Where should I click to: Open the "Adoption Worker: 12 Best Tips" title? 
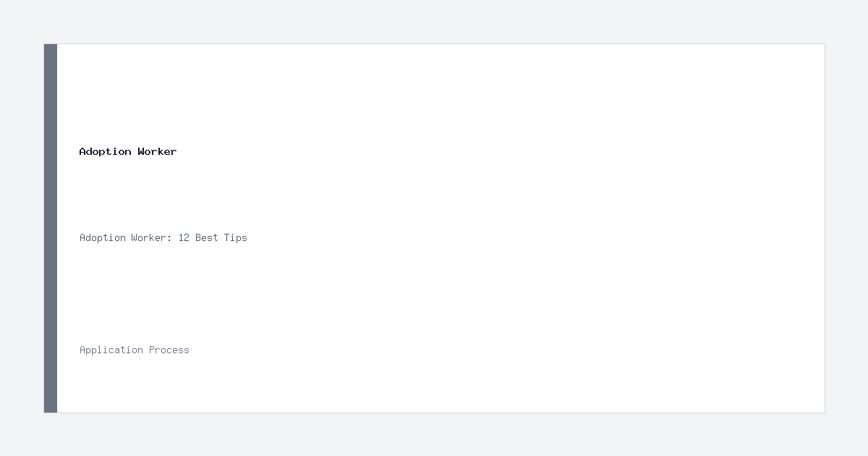click(x=163, y=237)
